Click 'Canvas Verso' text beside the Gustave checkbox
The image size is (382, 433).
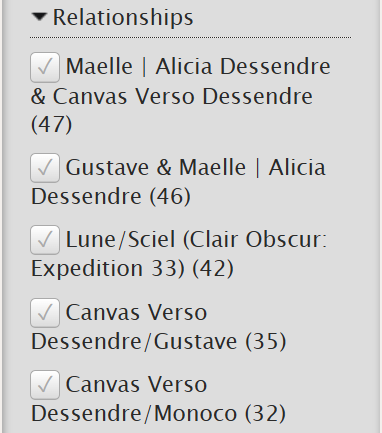pos(136,313)
